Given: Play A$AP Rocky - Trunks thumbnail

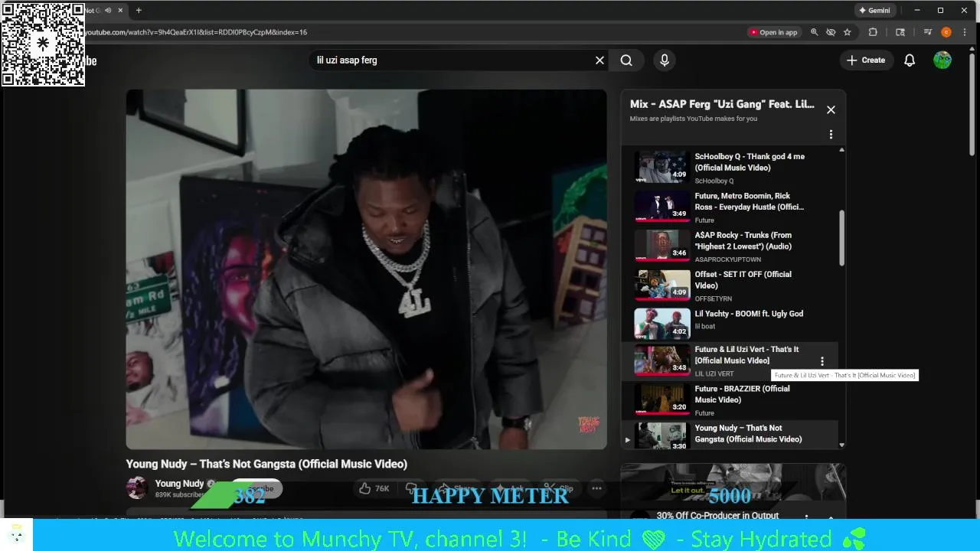Looking at the screenshot, I should [x=661, y=246].
